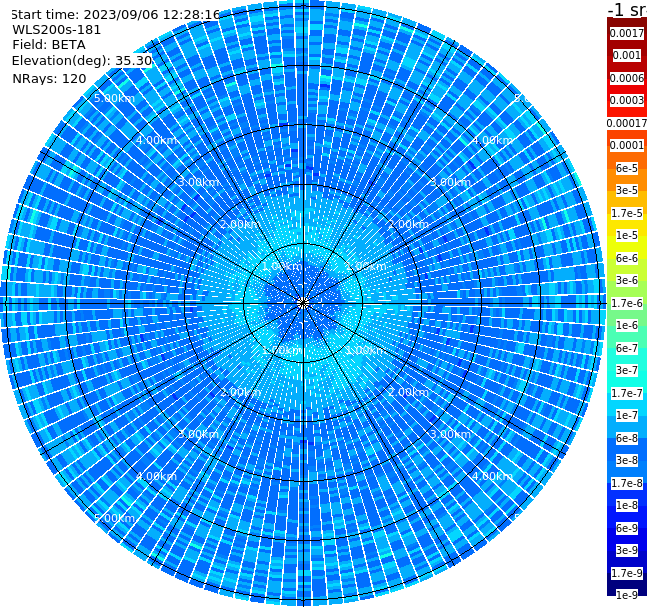Click the 0.0003 colorbar value
647x607 pixels.
click(x=627, y=101)
